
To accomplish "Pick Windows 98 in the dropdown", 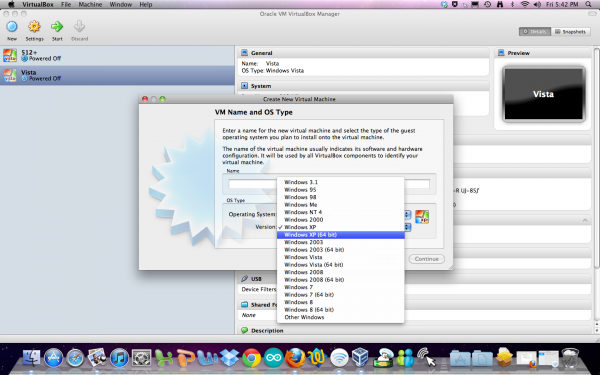I will tap(341, 197).
